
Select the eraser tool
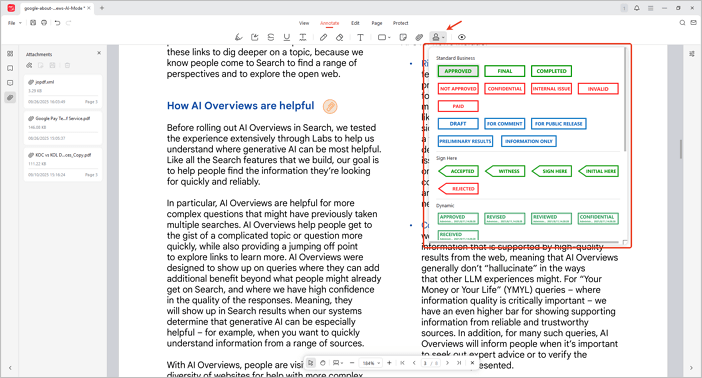point(339,38)
